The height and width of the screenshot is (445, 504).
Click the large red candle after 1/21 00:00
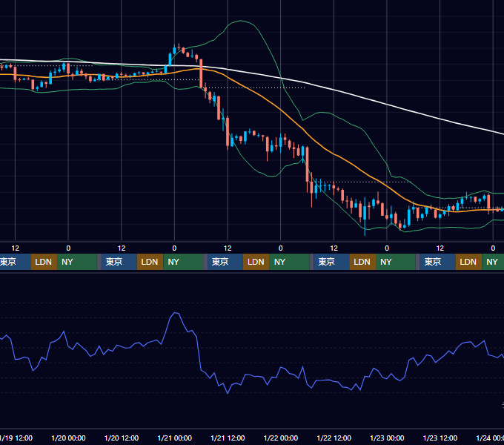201,73
